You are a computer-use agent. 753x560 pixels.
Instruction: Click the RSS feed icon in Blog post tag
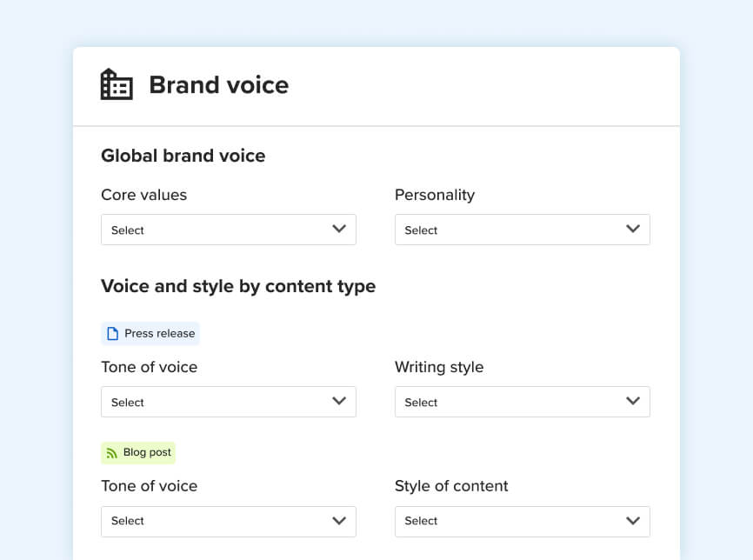(111, 453)
